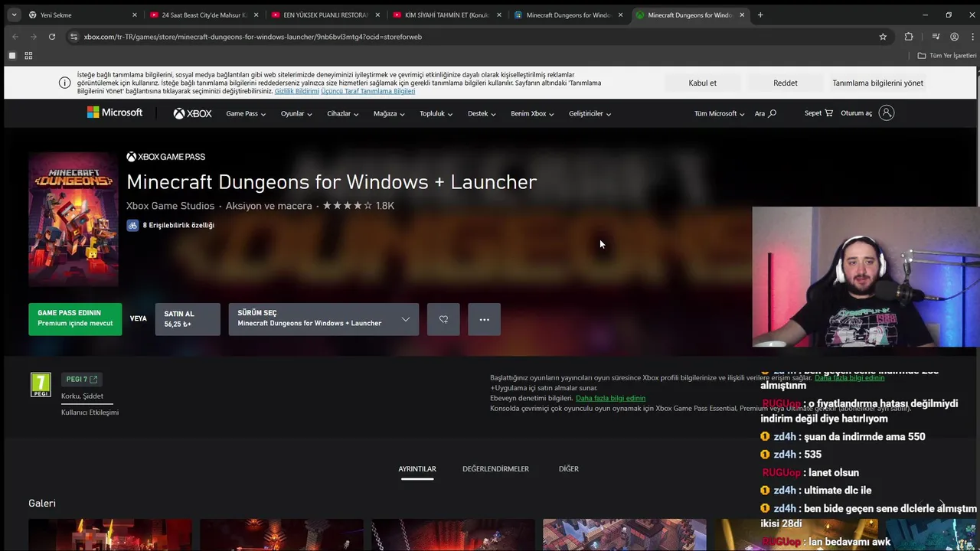This screenshot has height=551, width=980.
Task: Click the browser back arrow
Action: tap(15, 37)
